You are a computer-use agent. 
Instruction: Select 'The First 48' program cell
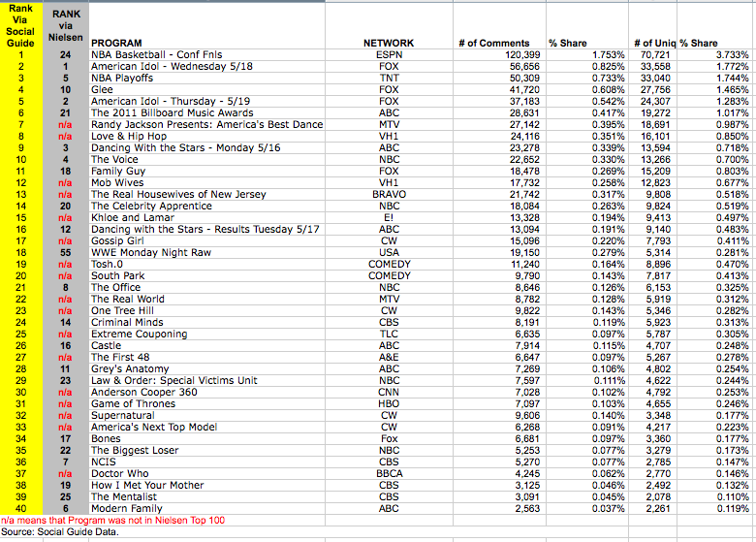click(x=206, y=358)
